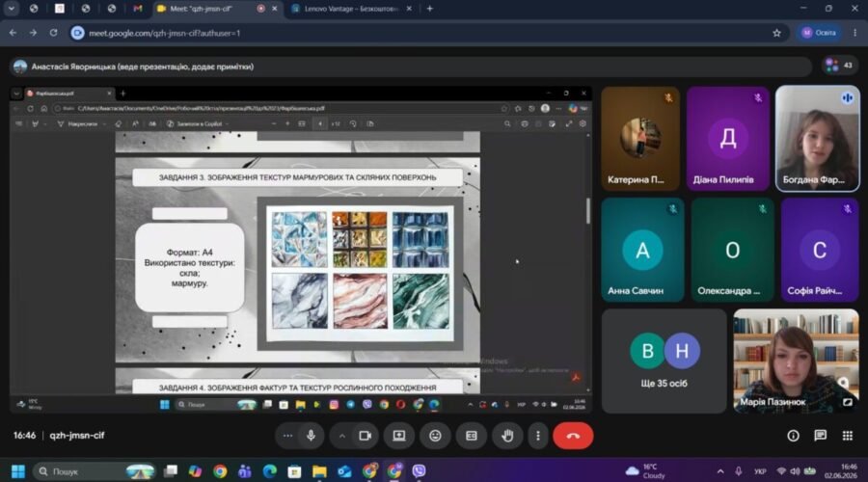Open the volume tray icon
The width and height of the screenshot is (868, 482).
[795, 471]
